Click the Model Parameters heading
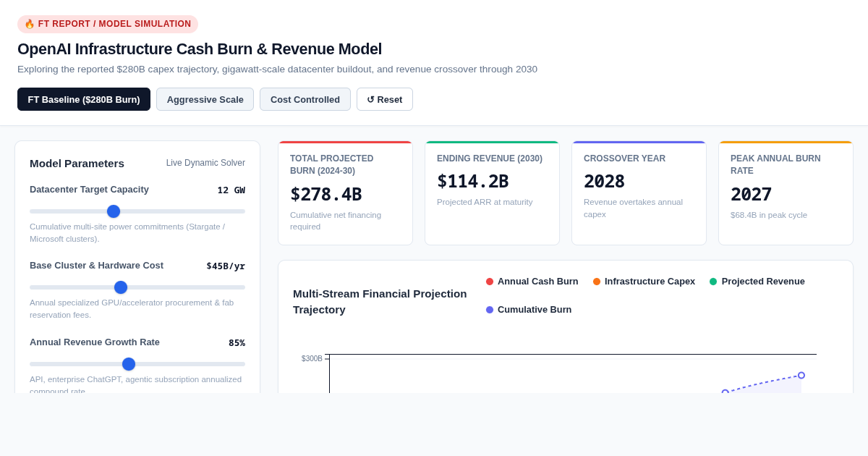Image resolution: width=868 pixels, height=456 pixels. point(77,164)
